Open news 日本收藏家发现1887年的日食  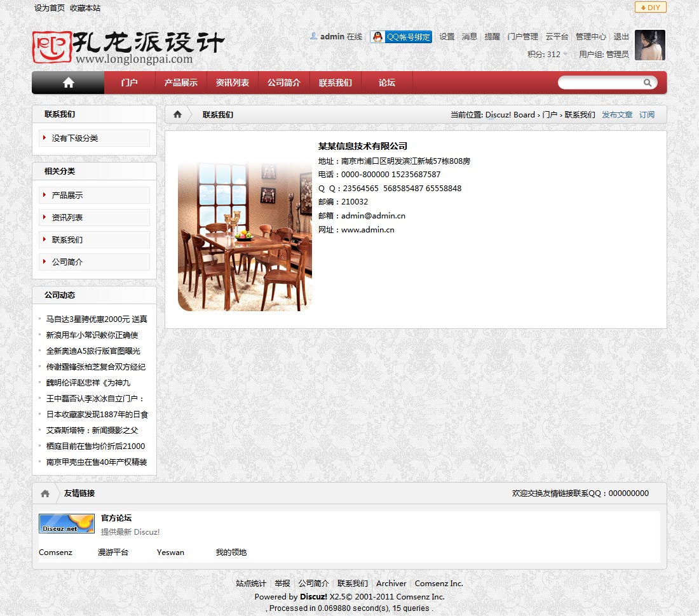tap(97, 414)
